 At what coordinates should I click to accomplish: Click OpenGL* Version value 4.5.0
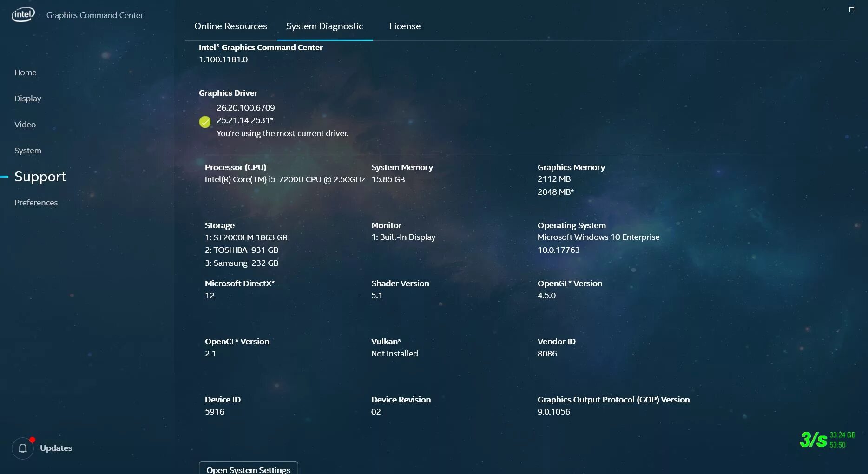(x=547, y=296)
